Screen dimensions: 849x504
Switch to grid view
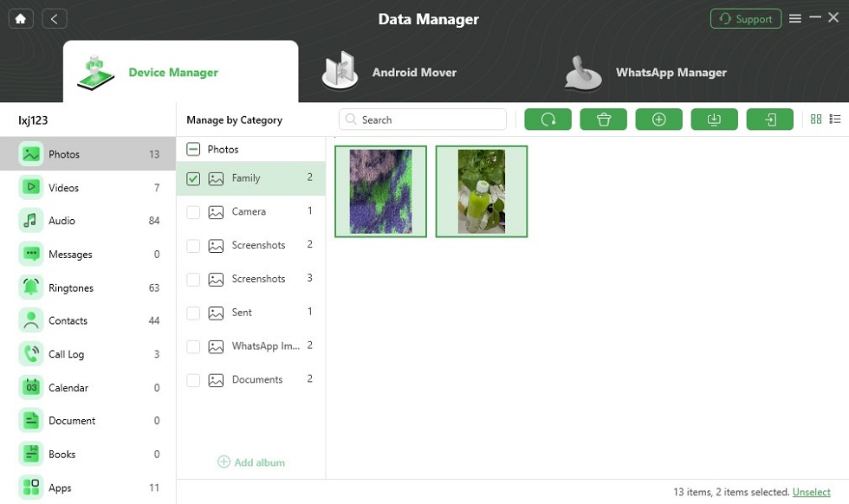[x=816, y=120]
